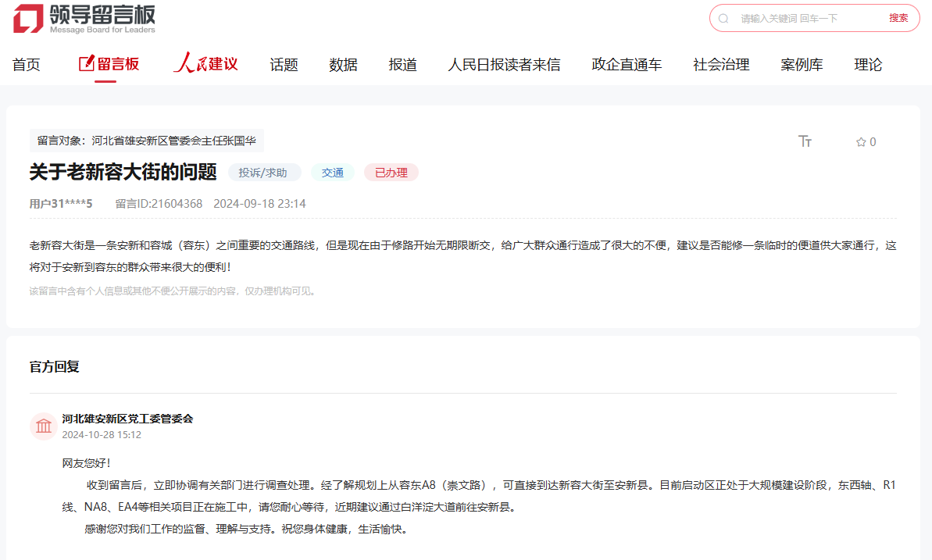Screen dimensions: 932x560
Task: Open the 人民建议 menu item
Action: pos(205,63)
